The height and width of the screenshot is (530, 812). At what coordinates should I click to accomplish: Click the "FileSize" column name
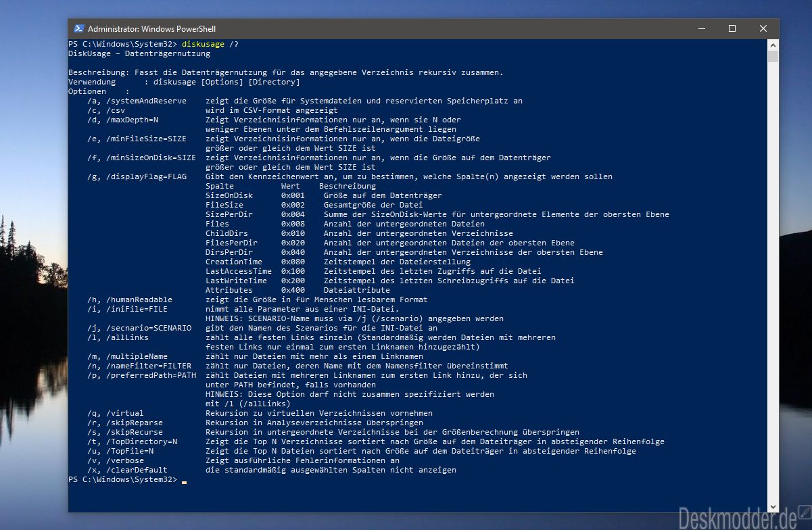tap(224, 205)
